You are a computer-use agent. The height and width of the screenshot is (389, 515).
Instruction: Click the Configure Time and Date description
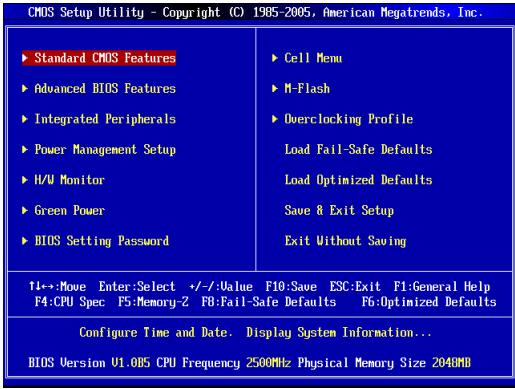pos(256,333)
